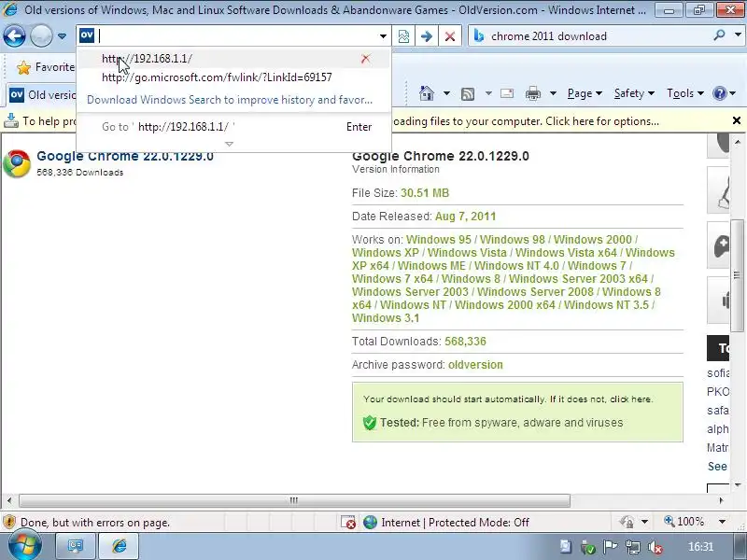This screenshot has width=747, height=560.
Task: Click the Bing search provider icon
Action: (x=479, y=35)
